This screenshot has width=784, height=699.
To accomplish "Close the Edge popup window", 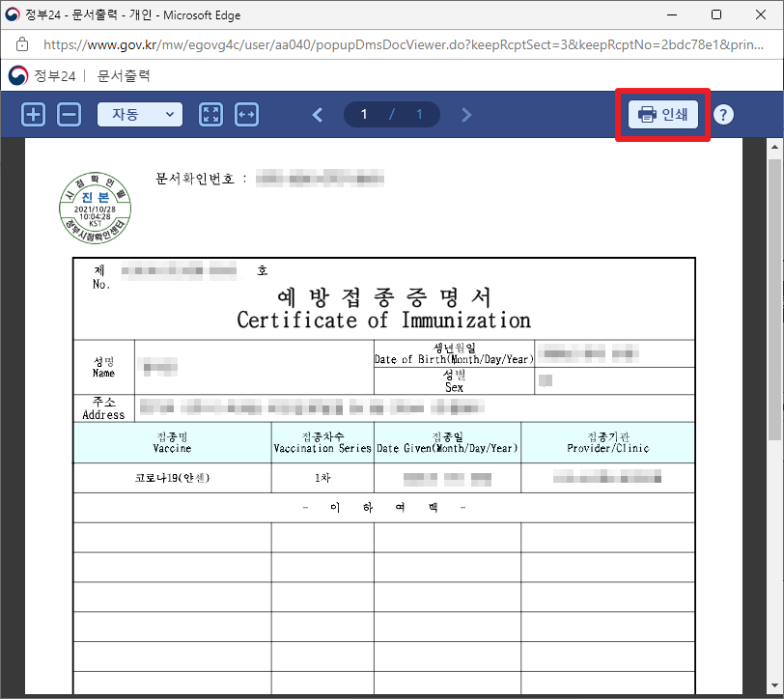I will pos(761,14).
